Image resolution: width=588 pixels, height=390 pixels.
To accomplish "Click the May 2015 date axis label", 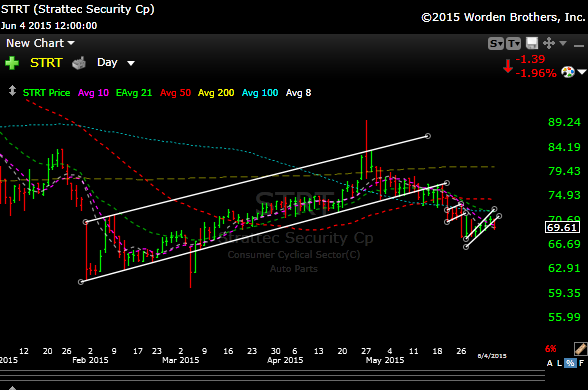I will point(385,360).
